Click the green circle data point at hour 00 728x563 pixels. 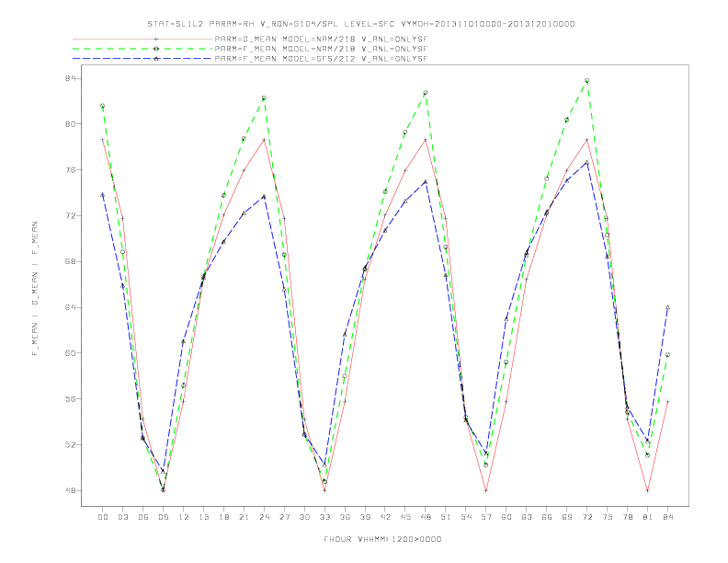(x=103, y=106)
